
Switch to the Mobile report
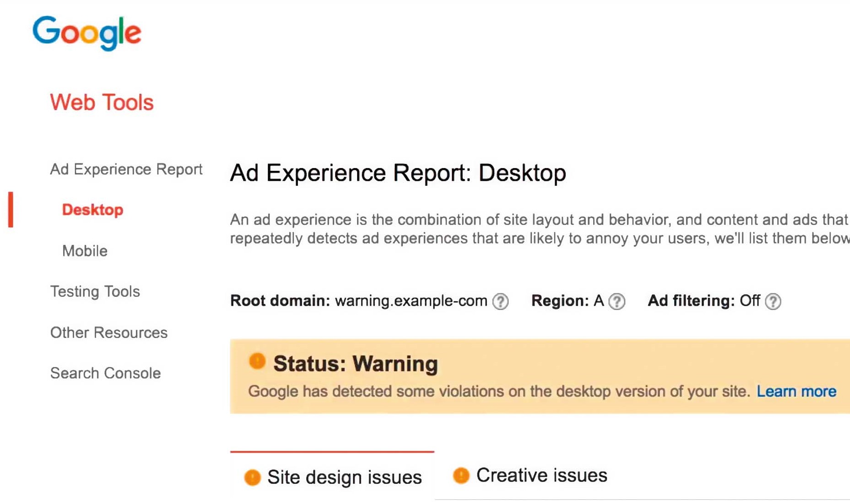[x=85, y=251]
